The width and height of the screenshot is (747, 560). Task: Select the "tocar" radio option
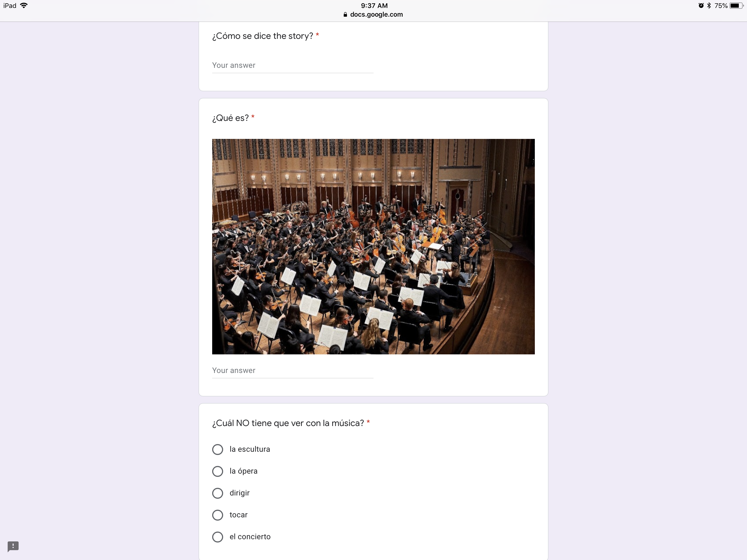(217, 515)
